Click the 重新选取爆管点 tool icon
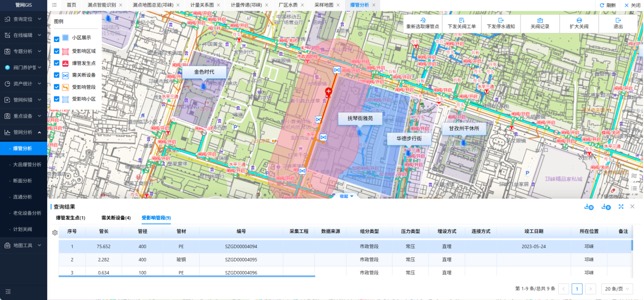Image resolution: width=644 pixels, height=300 pixels. click(423, 20)
